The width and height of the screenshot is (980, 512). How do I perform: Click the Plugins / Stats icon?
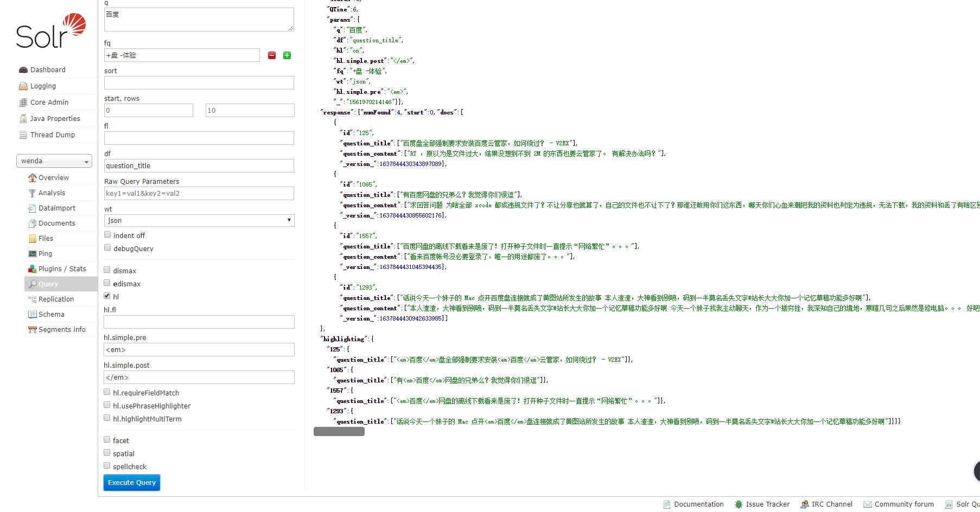[x=33, y=269]
